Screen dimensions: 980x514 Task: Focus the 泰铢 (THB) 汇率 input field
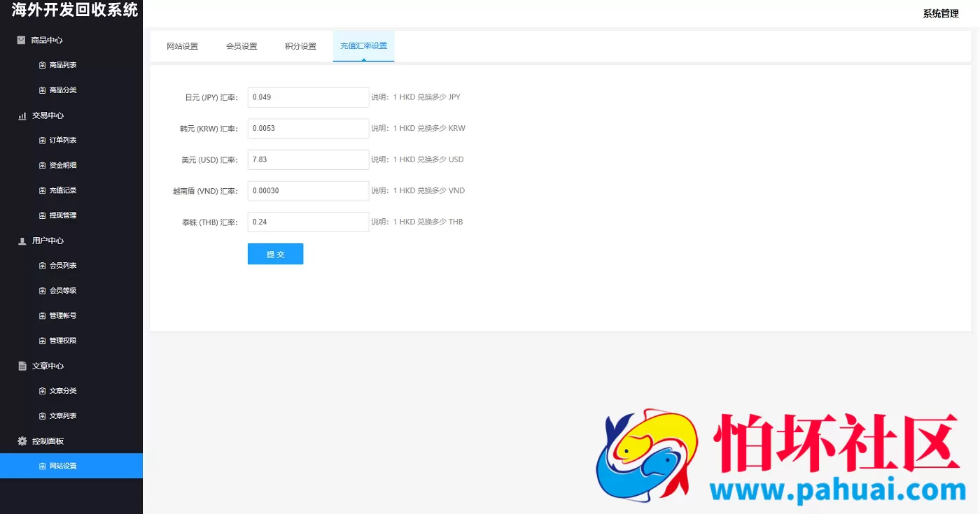coord(308,222)
